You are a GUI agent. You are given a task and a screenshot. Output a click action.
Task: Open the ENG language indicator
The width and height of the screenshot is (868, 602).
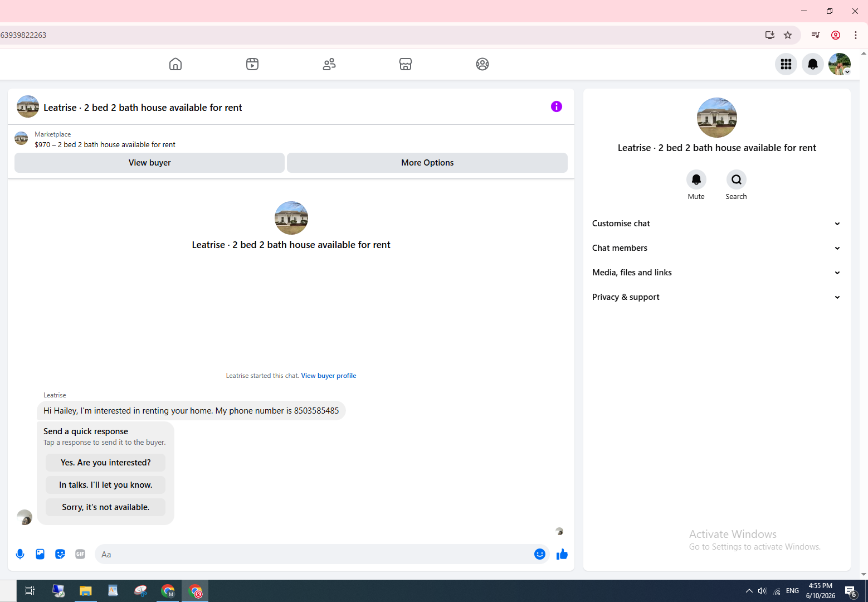point(792,591)
